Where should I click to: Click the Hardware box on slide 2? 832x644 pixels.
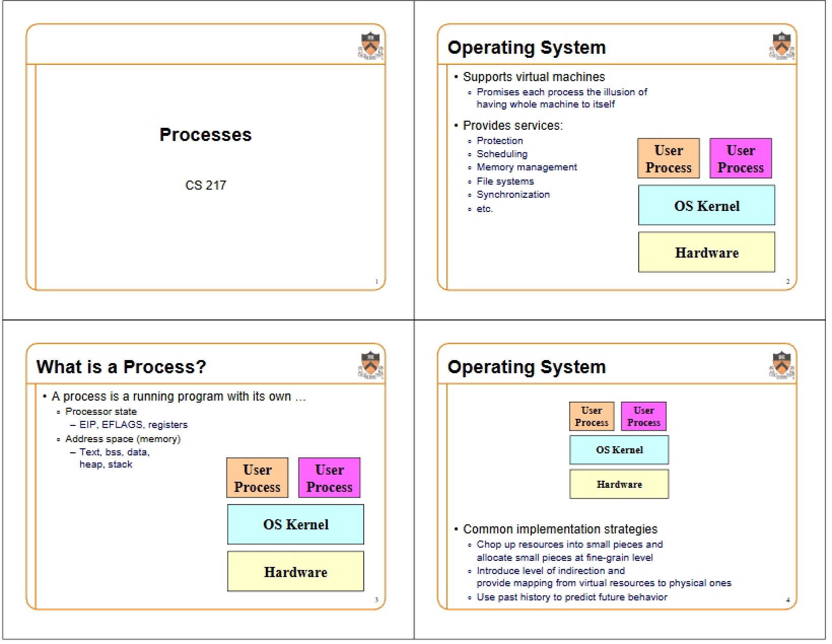[707, 252]
